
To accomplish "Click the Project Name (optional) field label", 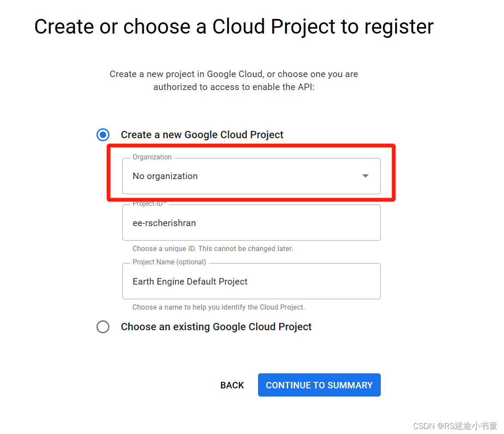I will (x=169, y=262).
